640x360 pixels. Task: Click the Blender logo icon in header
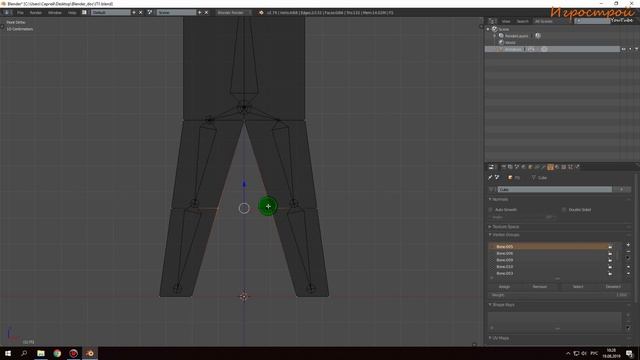point(261,13)
